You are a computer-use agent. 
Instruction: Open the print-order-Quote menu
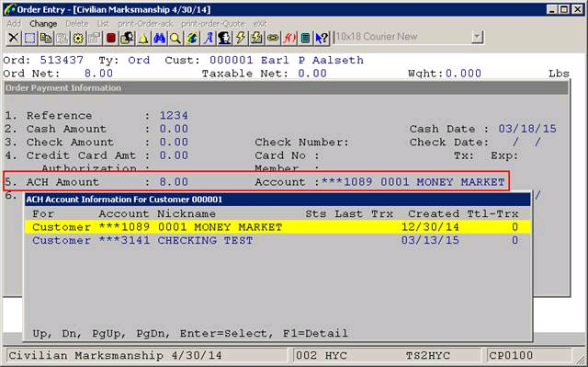[x=213, y=24]
